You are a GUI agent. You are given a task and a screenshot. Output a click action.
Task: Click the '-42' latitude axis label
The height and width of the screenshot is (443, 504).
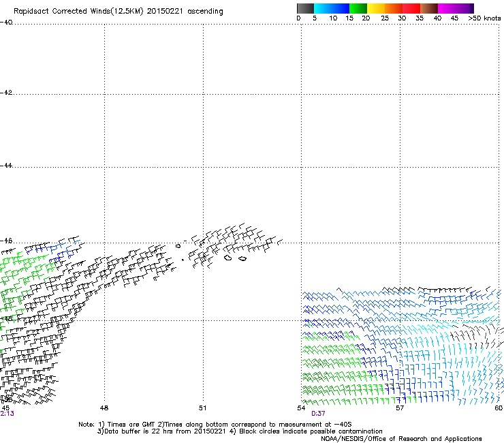point(6,92)
